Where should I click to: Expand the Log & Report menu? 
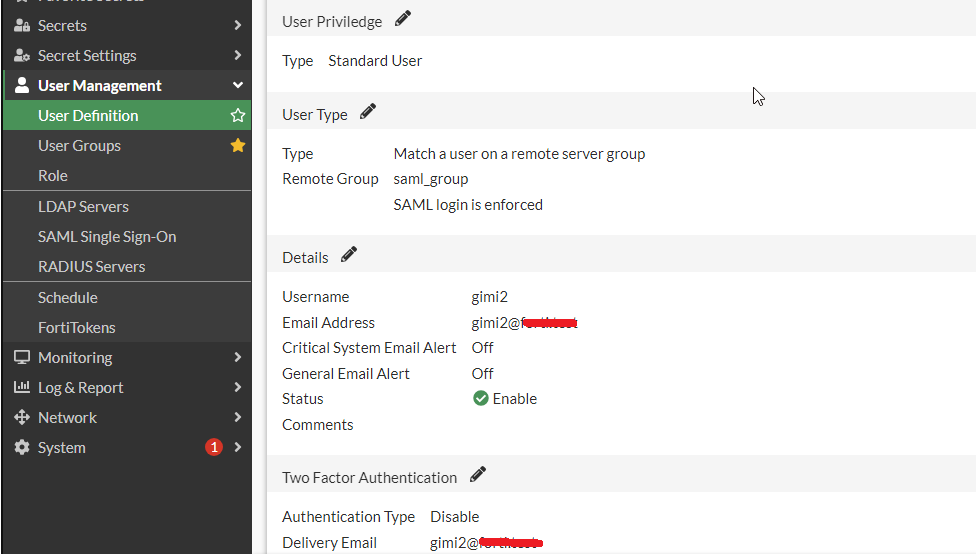pos(238,388)
